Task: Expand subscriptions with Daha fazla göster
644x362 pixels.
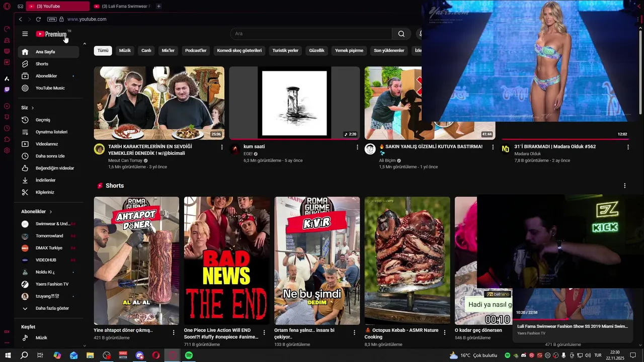Action: click(49, 308)
